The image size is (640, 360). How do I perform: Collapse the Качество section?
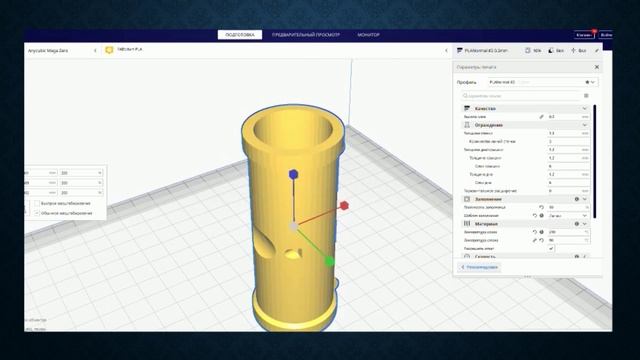point(584,109)
